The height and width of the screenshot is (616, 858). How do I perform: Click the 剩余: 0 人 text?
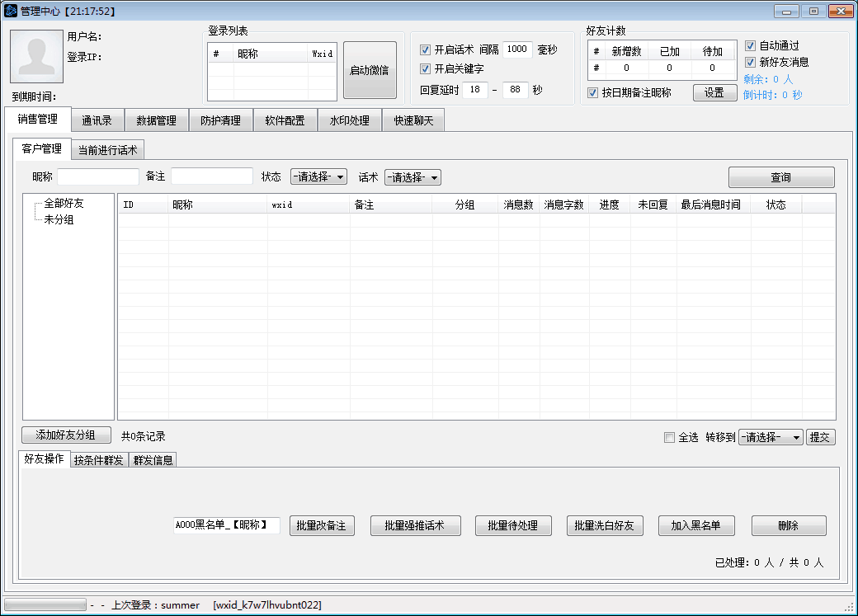768,79
